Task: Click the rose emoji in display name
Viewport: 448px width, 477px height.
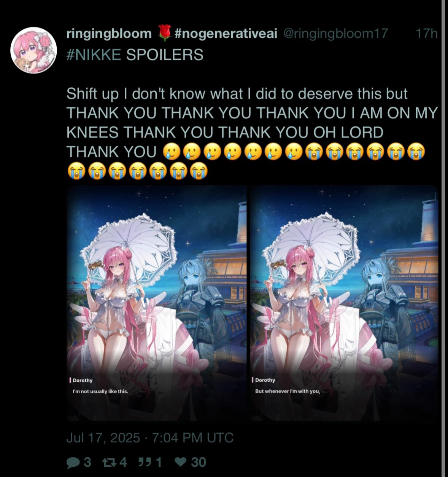Action: click(x=164, y=33)
